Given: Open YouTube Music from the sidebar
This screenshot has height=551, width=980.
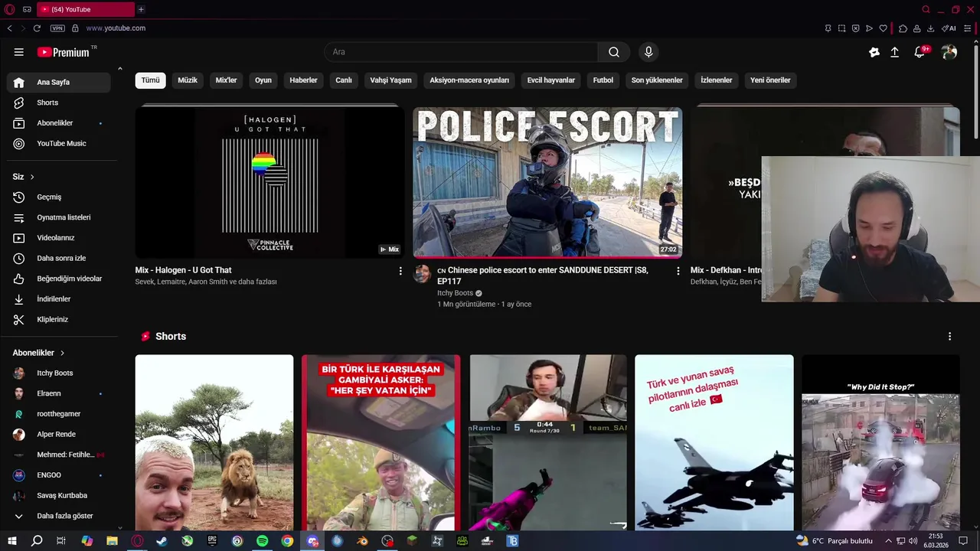Looking at the screenshot, I should 58,143.
